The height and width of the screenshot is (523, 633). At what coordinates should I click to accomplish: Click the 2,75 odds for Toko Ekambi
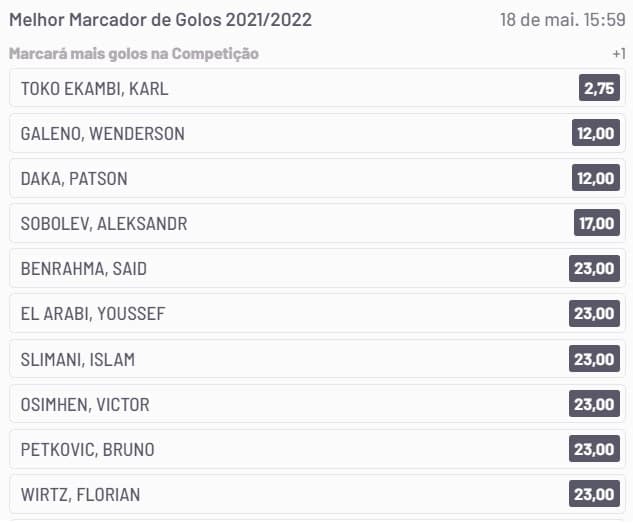coord(599,88)
